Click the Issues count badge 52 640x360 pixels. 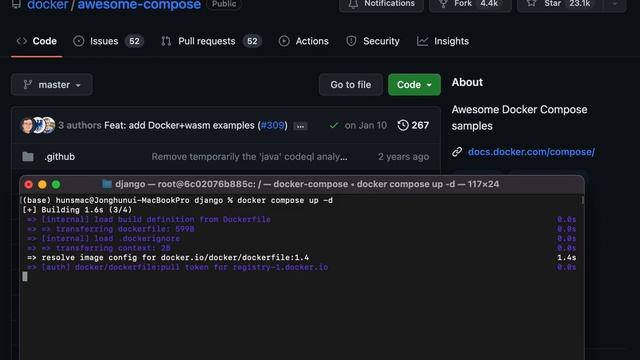click(x=134, y=41)
